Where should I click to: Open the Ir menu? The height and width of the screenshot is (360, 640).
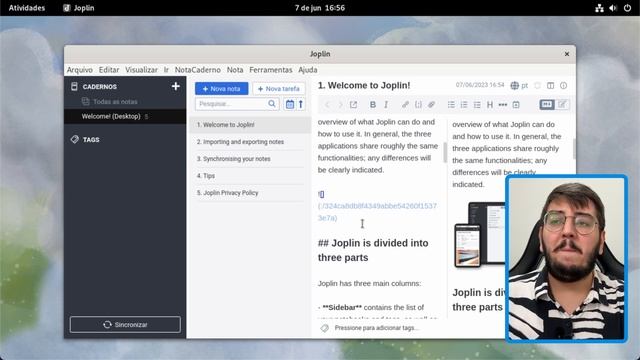pyautogui.click(x=166, y=70)
